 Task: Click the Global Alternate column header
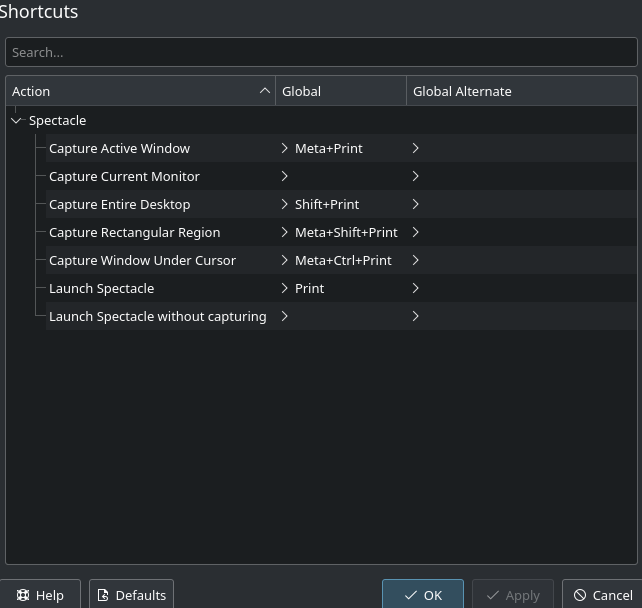[x=522, y=91]
